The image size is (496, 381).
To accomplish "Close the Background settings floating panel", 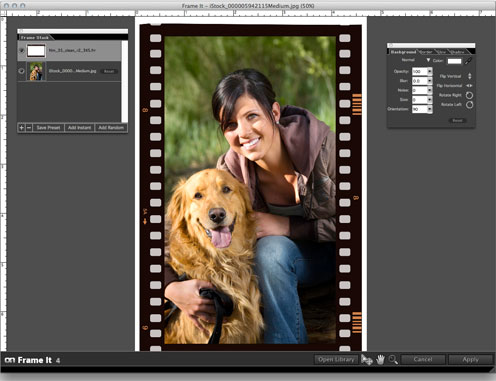I will (391, 45).
